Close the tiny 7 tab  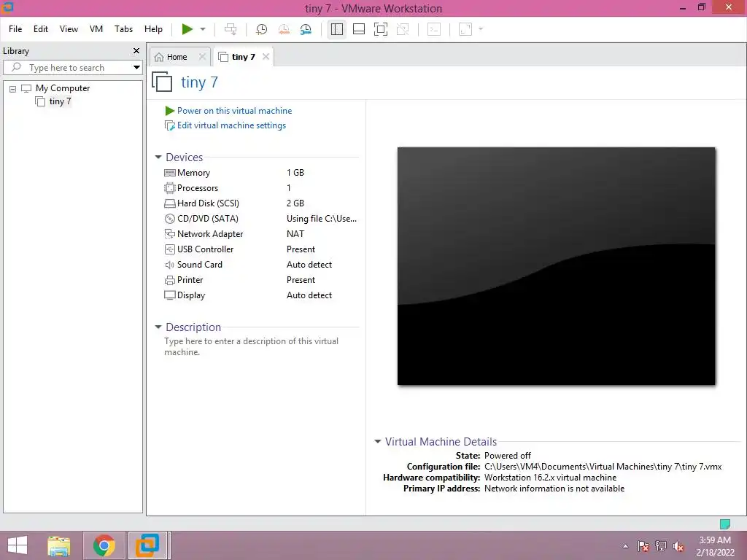click(x=266, y=57)
